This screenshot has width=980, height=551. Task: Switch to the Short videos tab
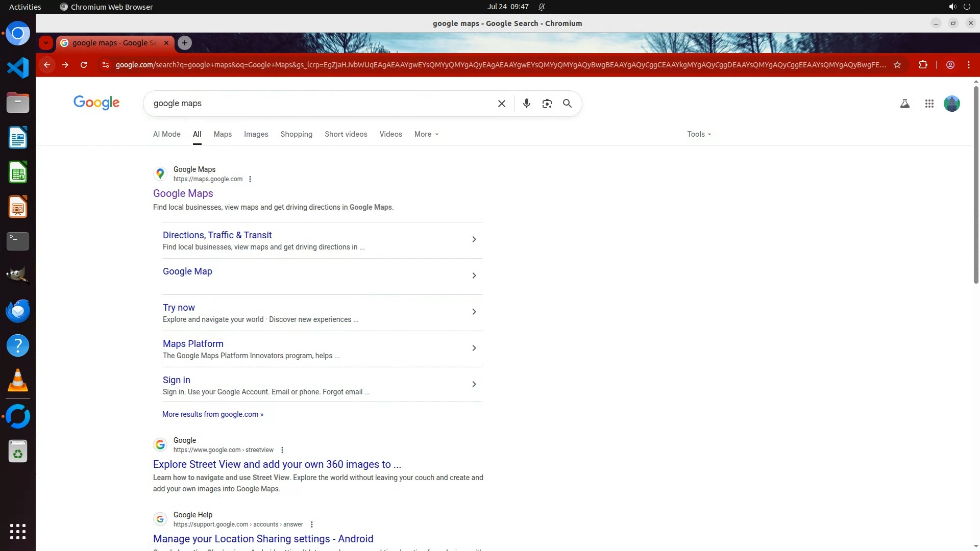(x=346, y=134)
